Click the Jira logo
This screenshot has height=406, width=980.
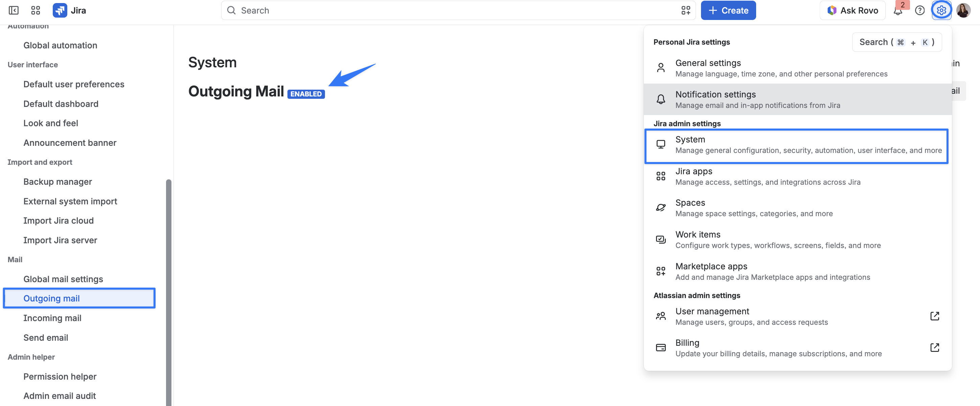coord(69,10)
